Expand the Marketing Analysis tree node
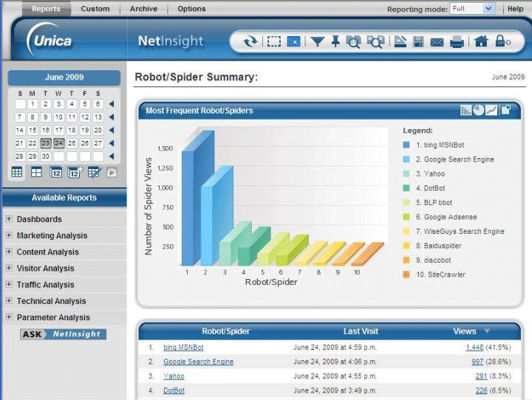The height and width of the screenshot is (400, 532). click(x=9, y=235)
